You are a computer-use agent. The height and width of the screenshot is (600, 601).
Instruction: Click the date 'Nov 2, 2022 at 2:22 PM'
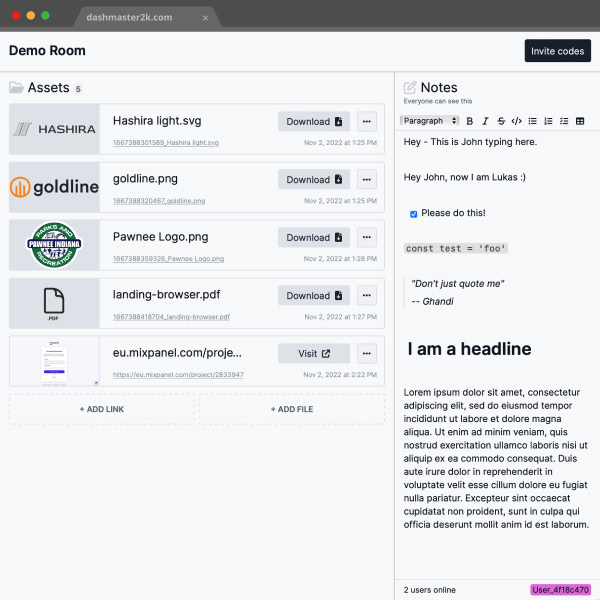point(340,375)
